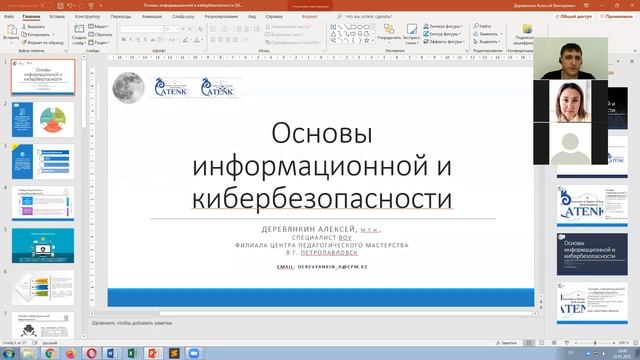Open the font name combo box
The image size is (640, 360).
(141, 29)
